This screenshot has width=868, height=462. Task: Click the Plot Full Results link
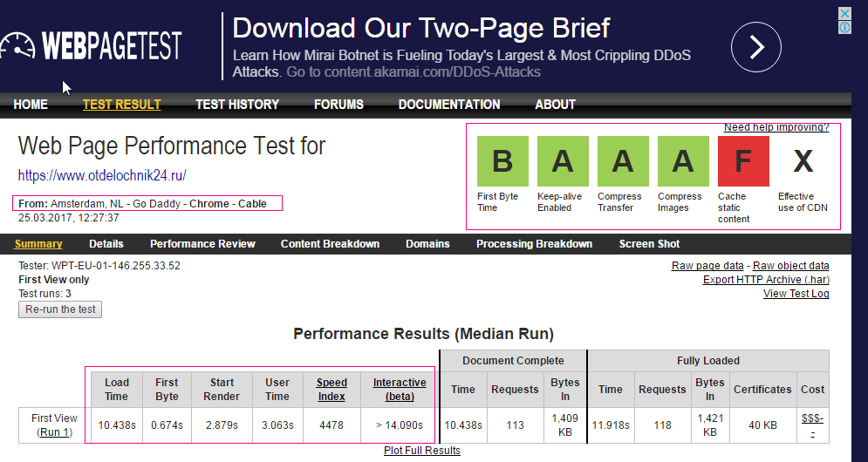422,451
